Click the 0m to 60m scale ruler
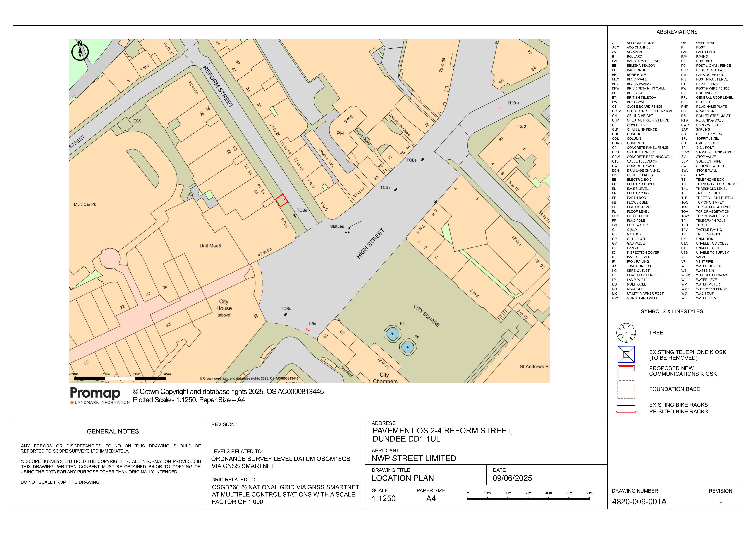756x535 pixels. point(528,498)
